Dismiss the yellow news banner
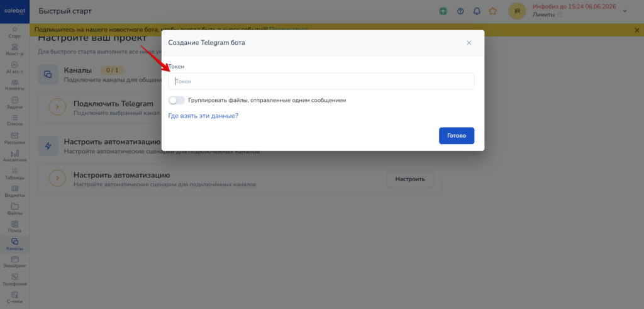644x309 pixels. [x=637, y=30]
